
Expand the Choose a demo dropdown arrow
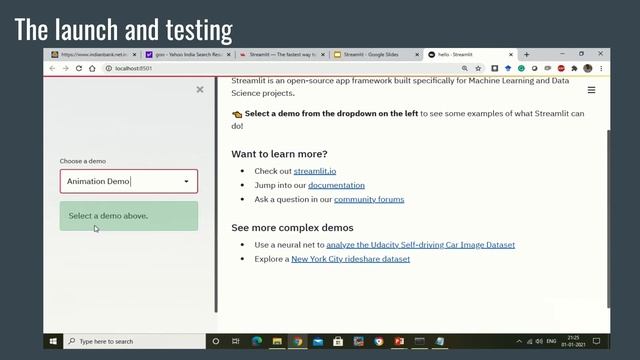[x=186, y=181]
